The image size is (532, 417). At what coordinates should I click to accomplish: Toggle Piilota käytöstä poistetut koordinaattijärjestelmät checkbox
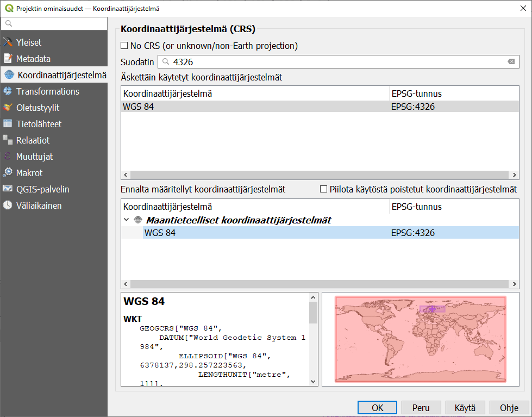click(324, 189)
